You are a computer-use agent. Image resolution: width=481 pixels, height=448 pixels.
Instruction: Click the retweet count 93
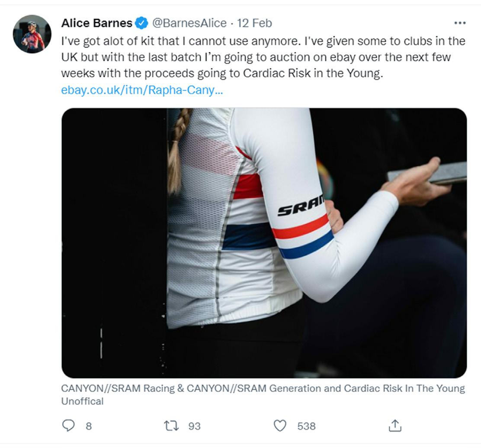194,426
